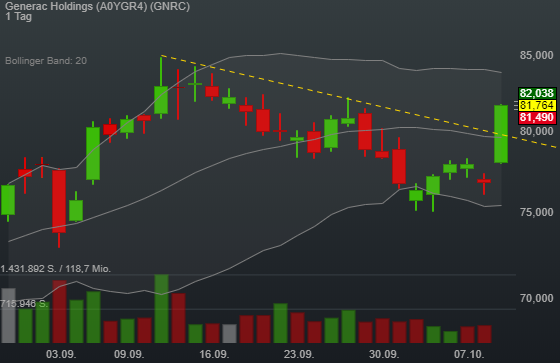This screenshot has height=363, width=560.
Task: Click the tallest green volume bar
Action: [x=161, y=309]
